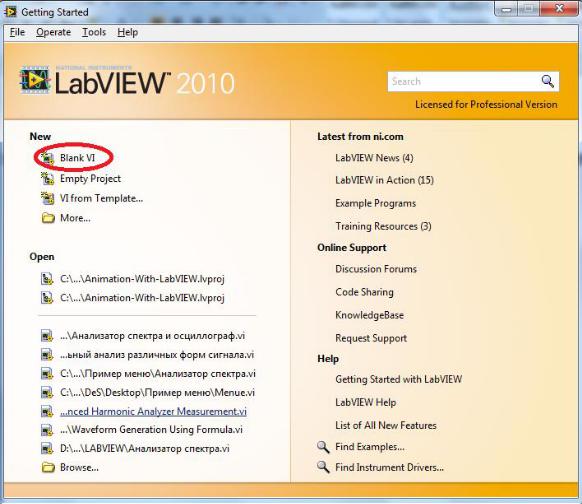582x504 pixels.
Task: Click Browse... to open a file
Action: click(79, 467)
